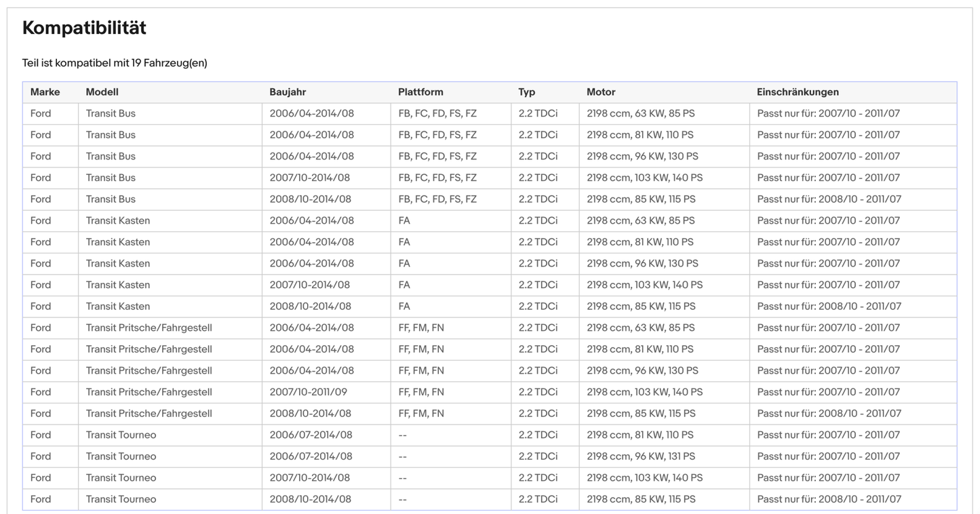Select the Baujahr cell reading 2007/10-2011/09
Viewport: 980px width, 514px height.
pos(308,392)
